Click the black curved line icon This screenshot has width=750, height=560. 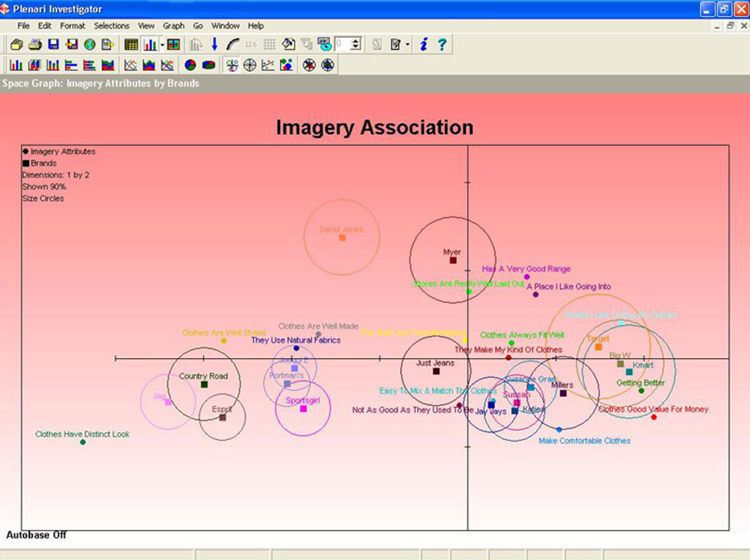pos(233,44)
